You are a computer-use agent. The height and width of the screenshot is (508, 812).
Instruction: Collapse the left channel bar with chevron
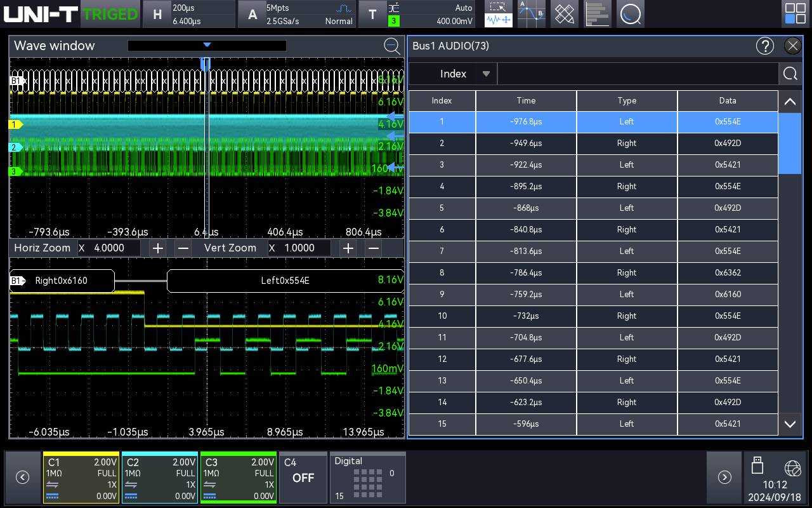click(23, 477)
